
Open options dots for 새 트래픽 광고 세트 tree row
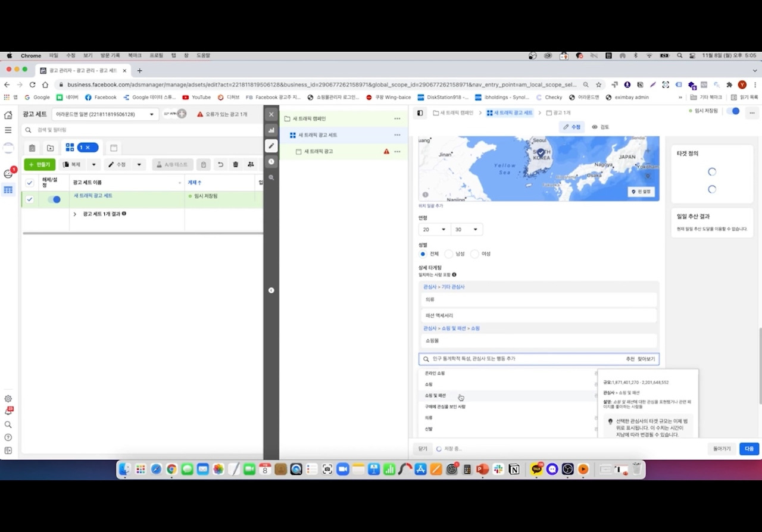(397, 135)
